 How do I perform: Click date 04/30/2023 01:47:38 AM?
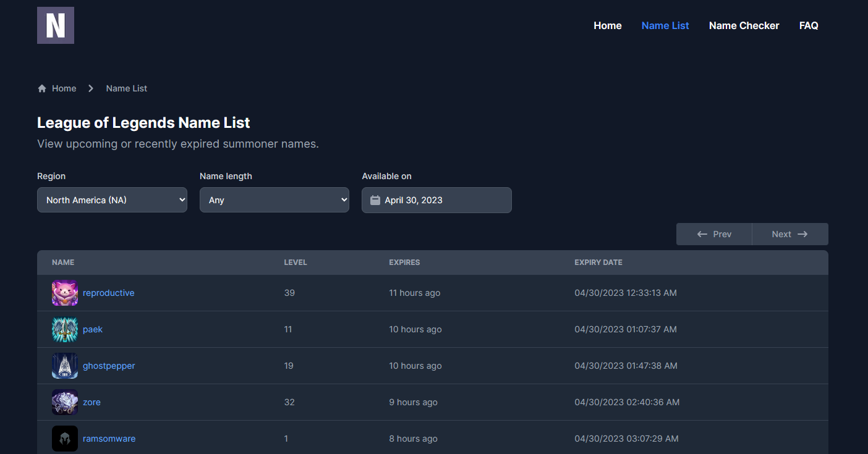[x=626, y=366]
